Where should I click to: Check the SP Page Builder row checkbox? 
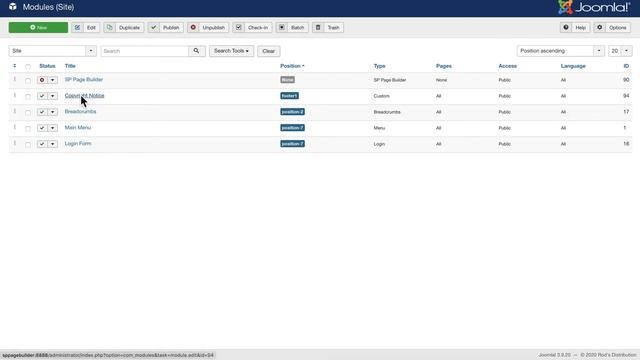click(28, 80)
